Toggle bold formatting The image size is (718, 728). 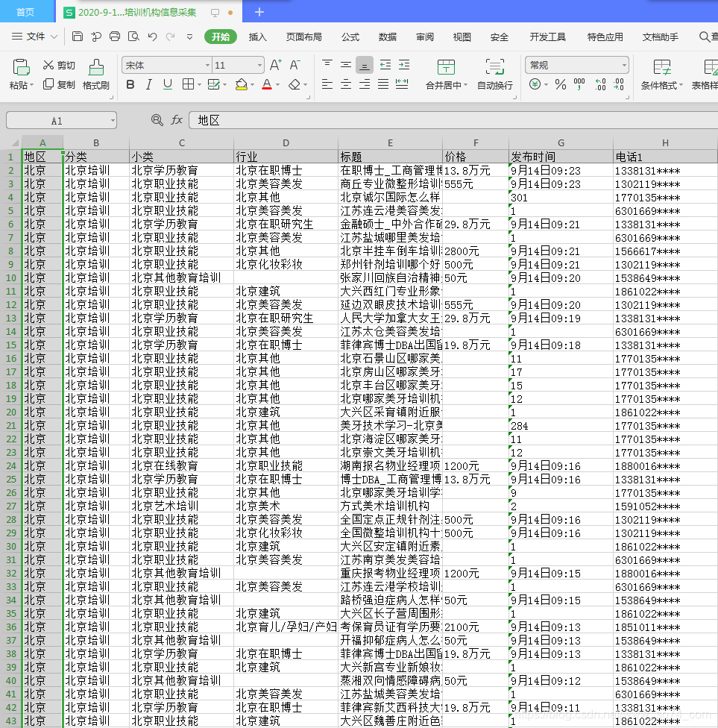point(130,84)
